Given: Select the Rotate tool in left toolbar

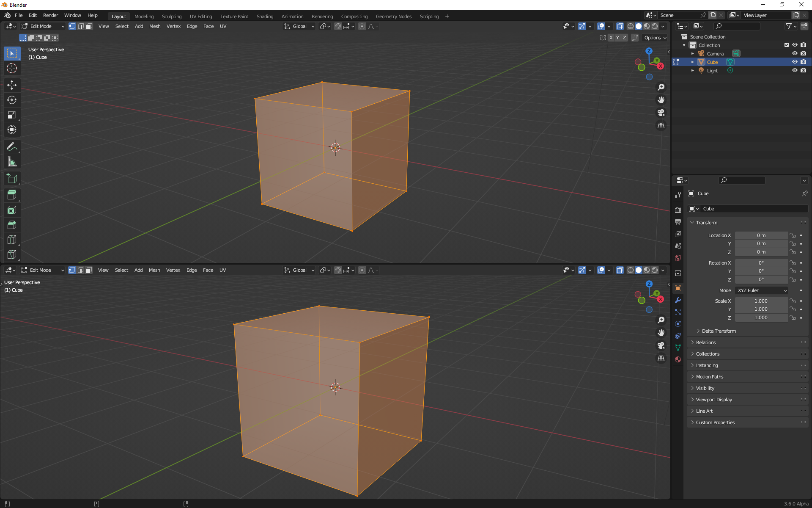Looking at the screenshot, I should (12, 100).
